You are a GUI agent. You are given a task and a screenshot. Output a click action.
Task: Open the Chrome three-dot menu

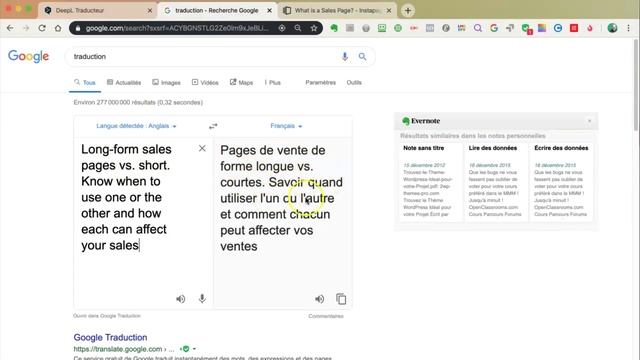pyautogui.click(x=629, y=28)
